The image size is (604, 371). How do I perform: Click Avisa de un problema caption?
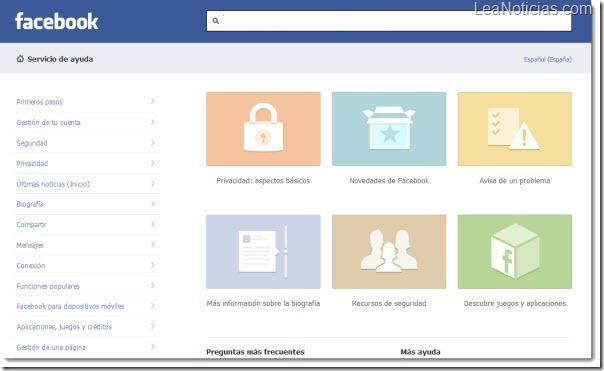[515, 181]
